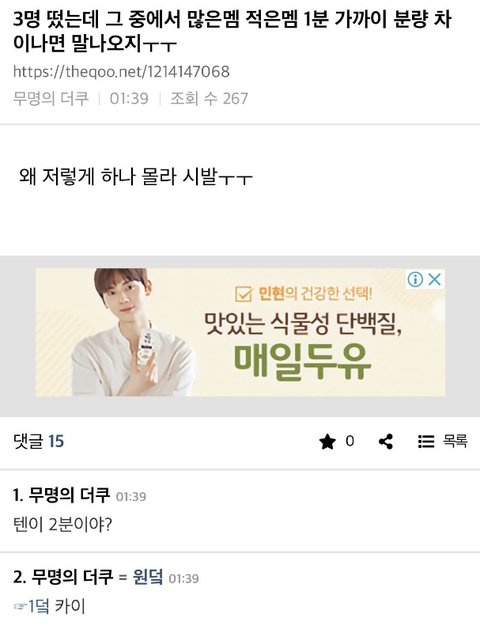
Task: Click the scrap count number 0
Action: click(350, 441)
